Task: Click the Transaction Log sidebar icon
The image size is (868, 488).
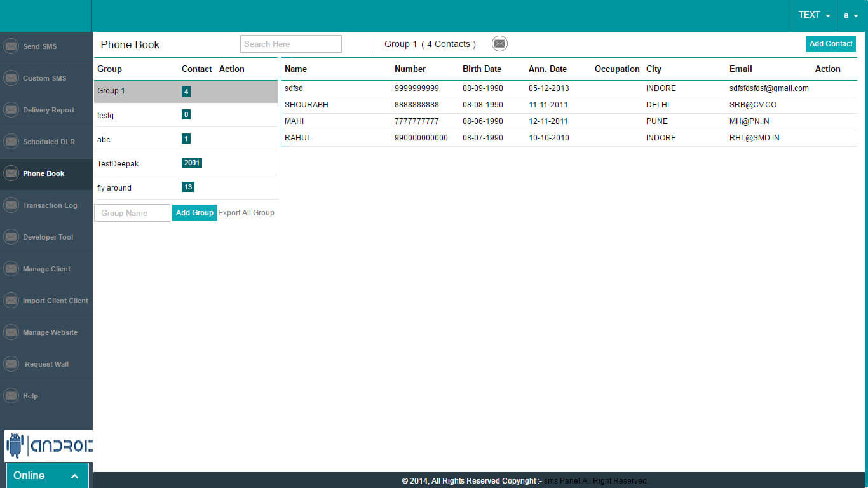Action: pos(11,205)
